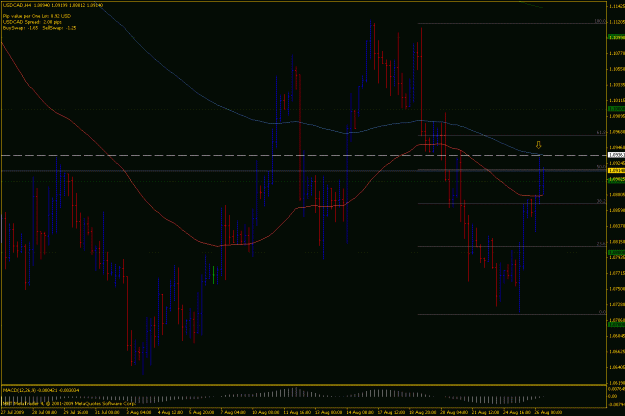Click the 'BuySwap / SellSwap' info line
The image size is (625, 416).
pyautogui.click(x=39, y=28)
